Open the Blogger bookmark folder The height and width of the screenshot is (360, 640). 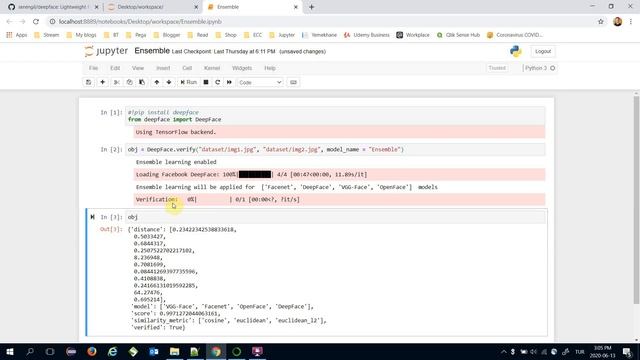(x=167, y=35)
